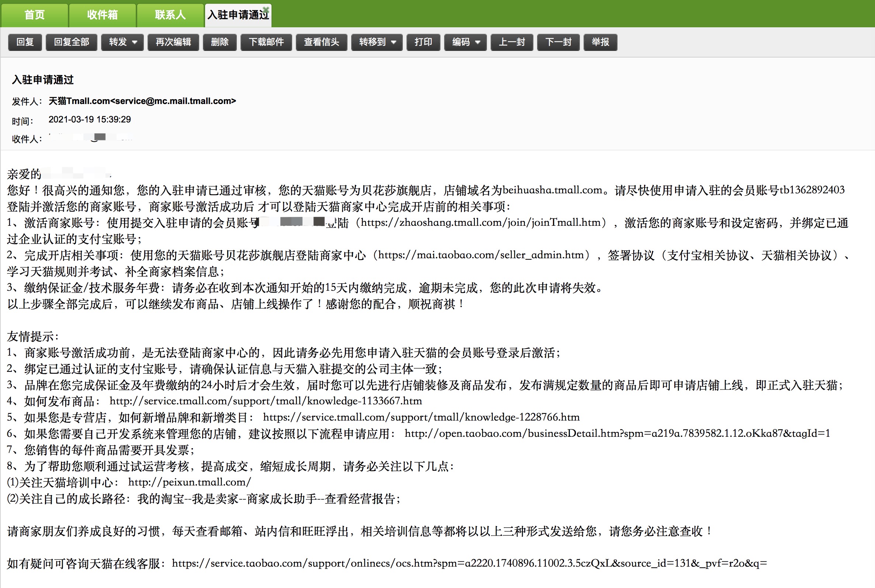Reply to all with 回复全部
The width and height of the screenshot is (875, 588).
(x=71, y=42)
